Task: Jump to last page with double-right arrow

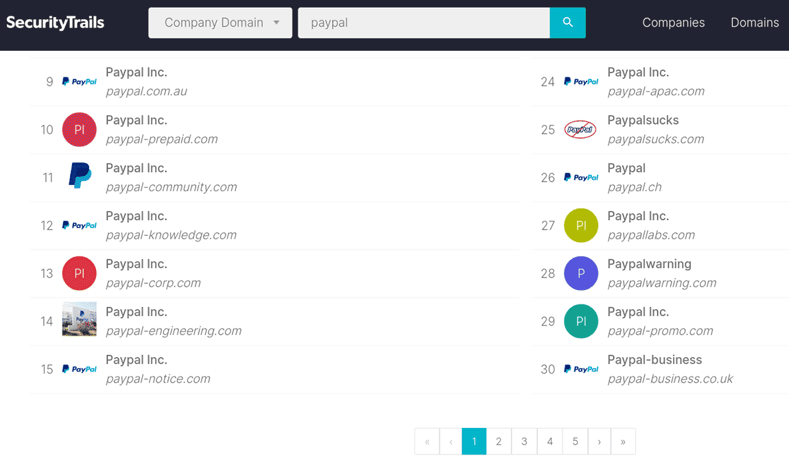Action: (623, 441)
